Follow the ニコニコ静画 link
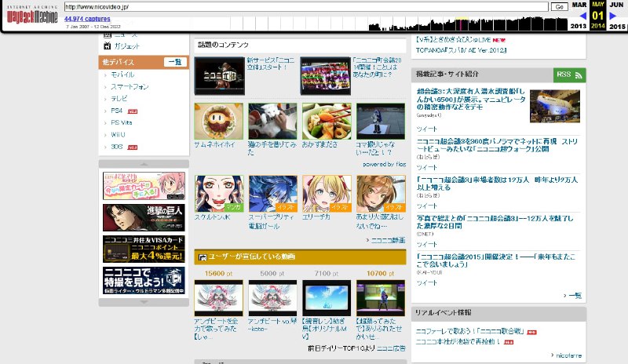Viewport: 628px width, 364px height. click(x=388, y=240)
